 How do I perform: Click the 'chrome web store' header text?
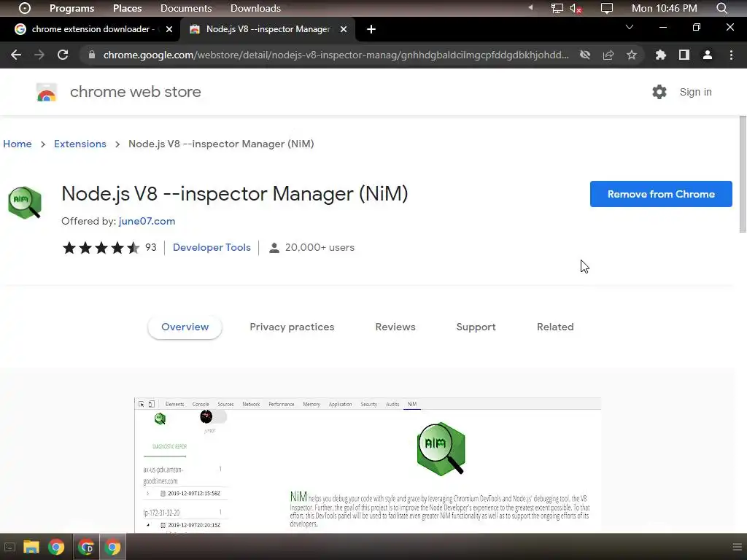click(135, 92)
